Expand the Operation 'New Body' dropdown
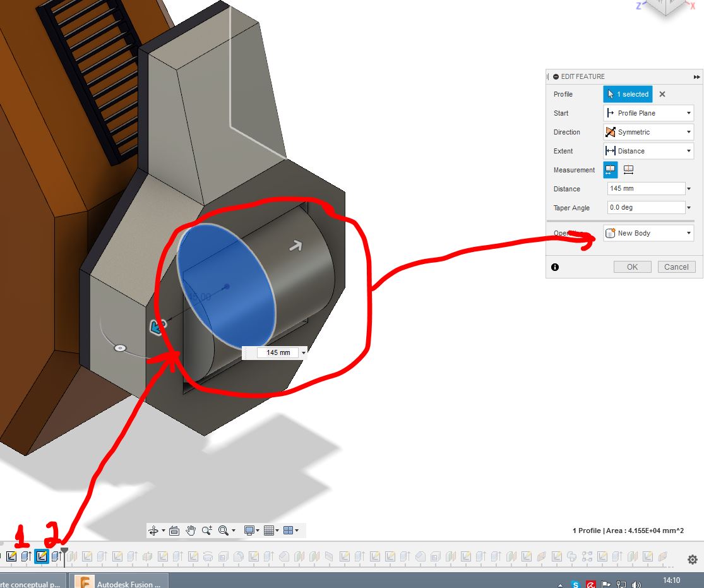The height and width of the screenshot is (588, 704). click(x=648, y=233)
